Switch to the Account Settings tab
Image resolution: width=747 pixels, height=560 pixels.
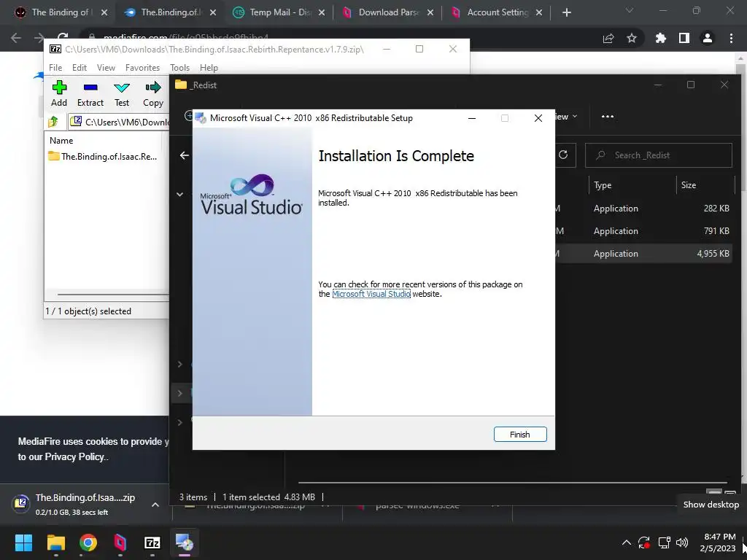[495, 12]
